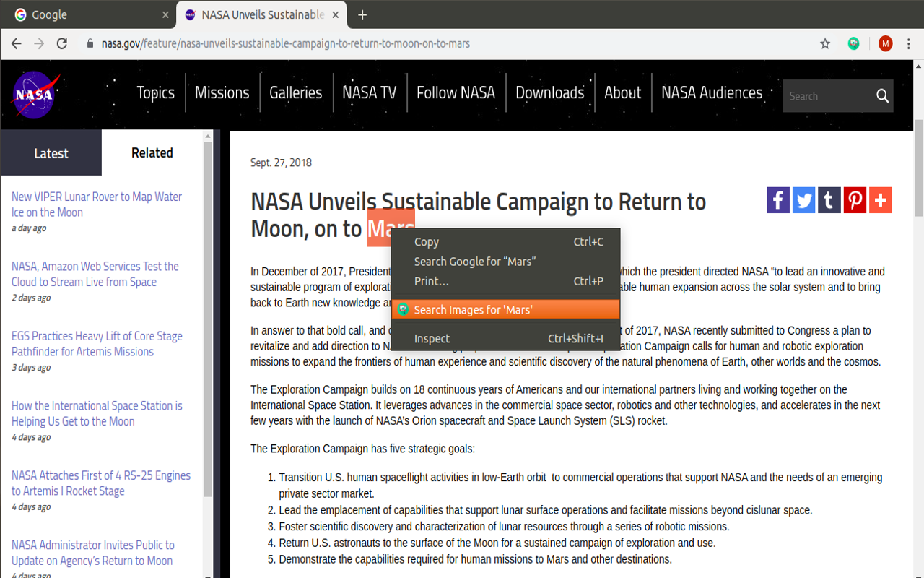Bookmark this page with star icon

pyautogui.click(x=825, y=43)
